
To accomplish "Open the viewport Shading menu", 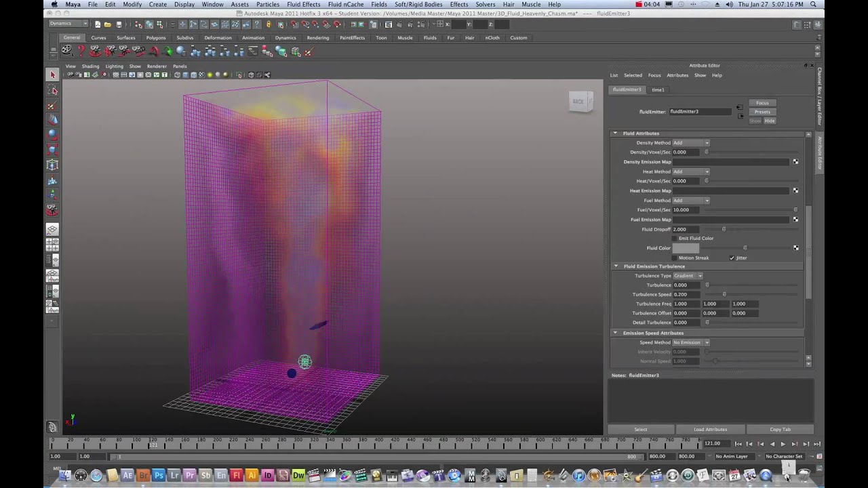I will pyautogui.click(x=90, y=66).
